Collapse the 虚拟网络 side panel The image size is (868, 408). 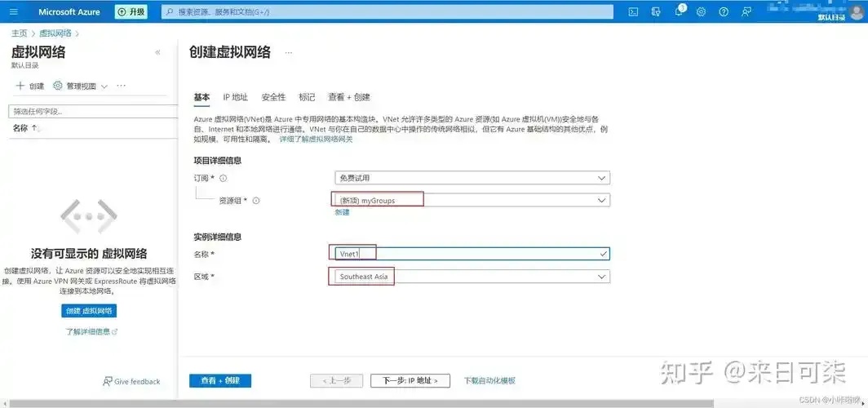(157, 52)
